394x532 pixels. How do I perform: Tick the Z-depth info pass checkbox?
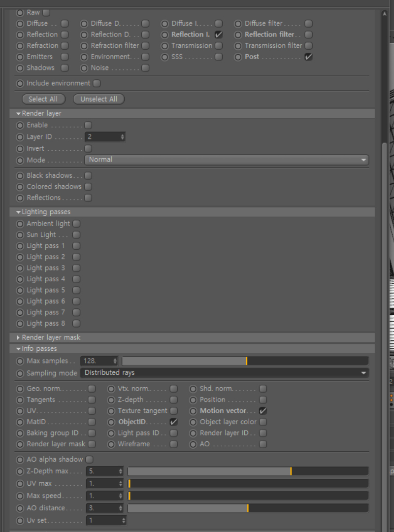[x=174, y=400]
